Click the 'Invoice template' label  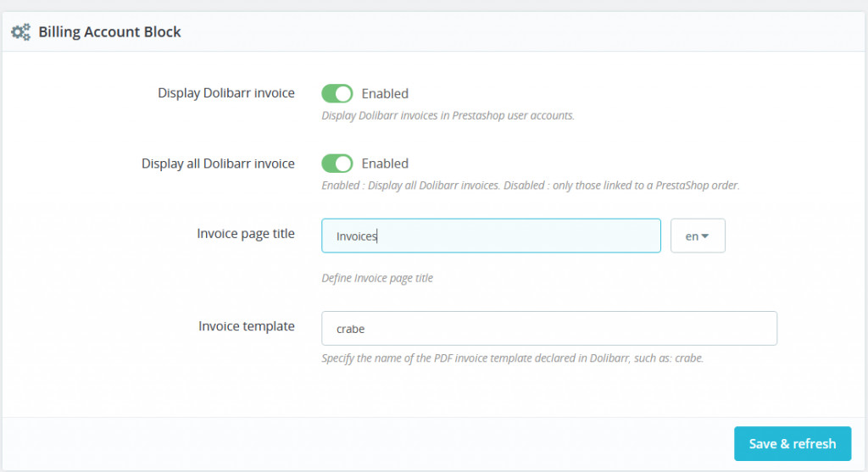pyautogui.click(x=247, y=326)
